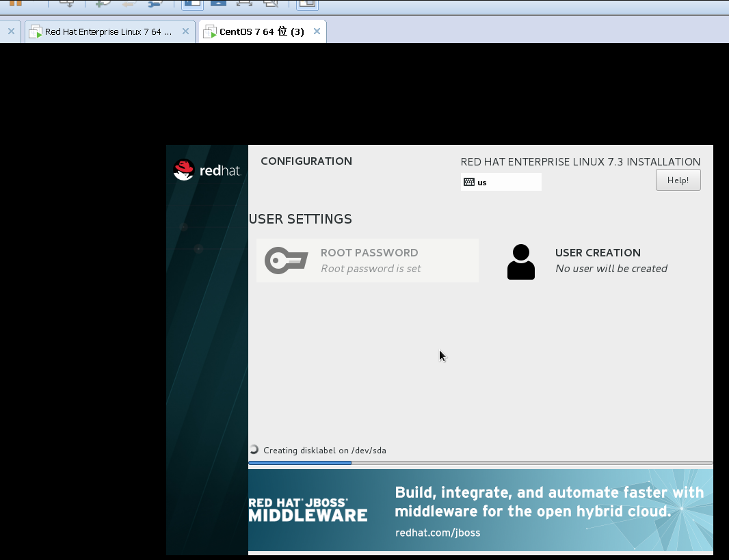
Task: Click the redhat.com/jboss link in banner
Action: click(x=438, y=533)
